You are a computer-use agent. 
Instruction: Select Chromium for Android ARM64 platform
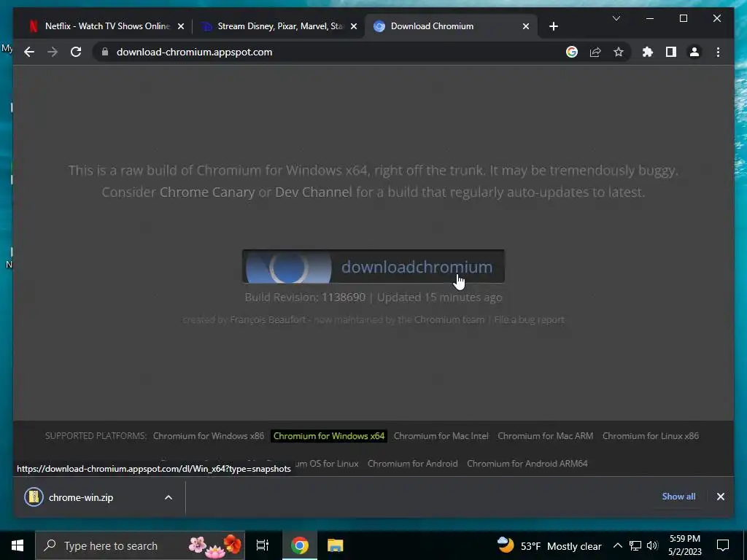[527, 464]
